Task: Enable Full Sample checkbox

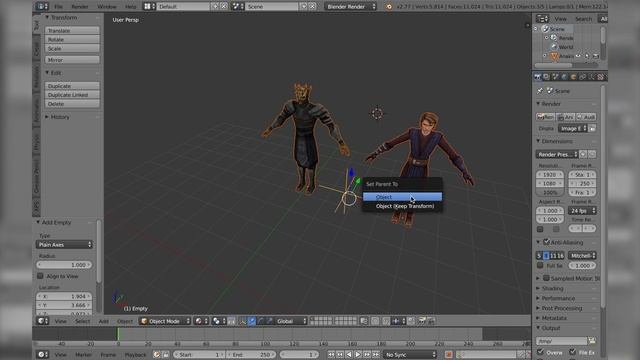Action: [x=540, y=265]
